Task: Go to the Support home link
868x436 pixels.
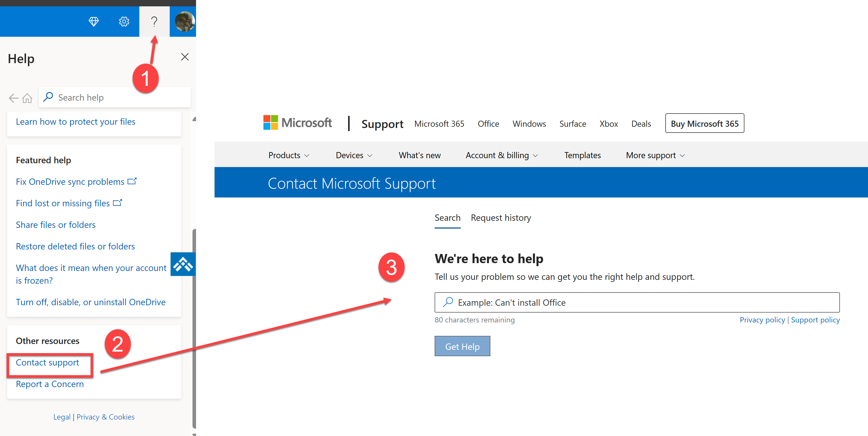Action: (382, 124)
